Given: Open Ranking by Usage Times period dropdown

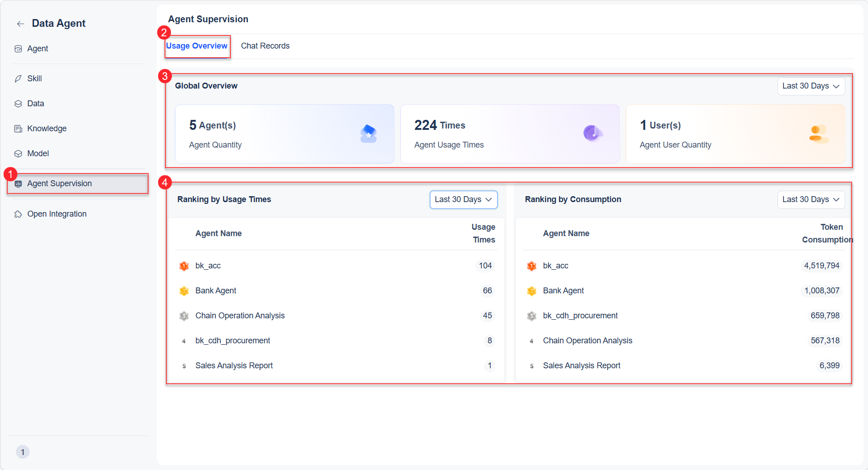Looking at the screenshot, I should [464, 199].
